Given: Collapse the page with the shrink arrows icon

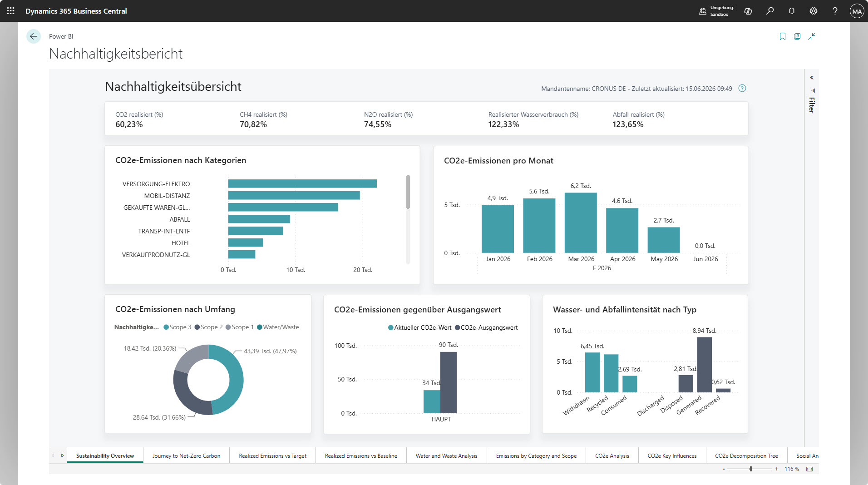Looking at the screenshot, I should coord(812,36).
